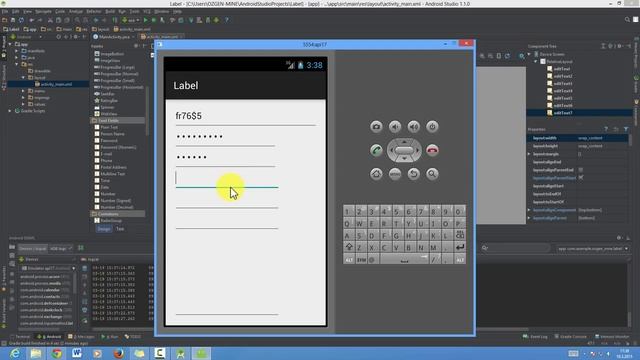Expand layout:margin property row
This screenshot has height=360, width=640.
pyautogui.click(x=529, y=154)
